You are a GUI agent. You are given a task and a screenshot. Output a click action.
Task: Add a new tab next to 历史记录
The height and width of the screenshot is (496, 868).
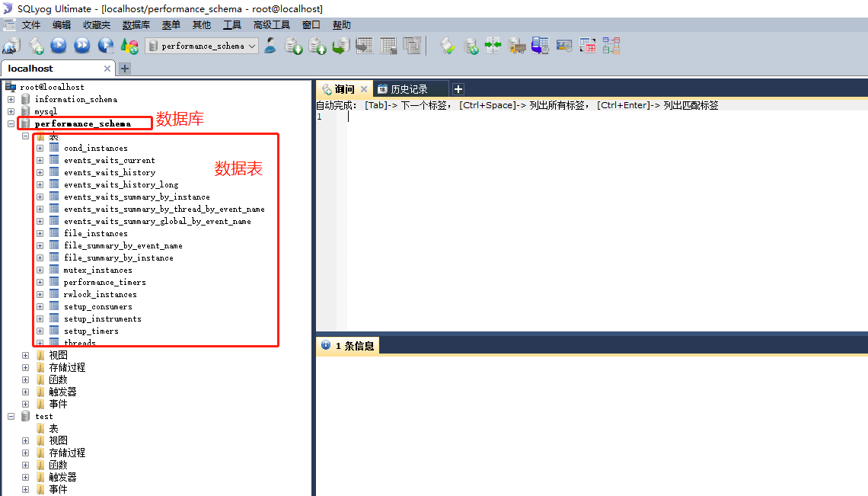(x=458, y=89)
